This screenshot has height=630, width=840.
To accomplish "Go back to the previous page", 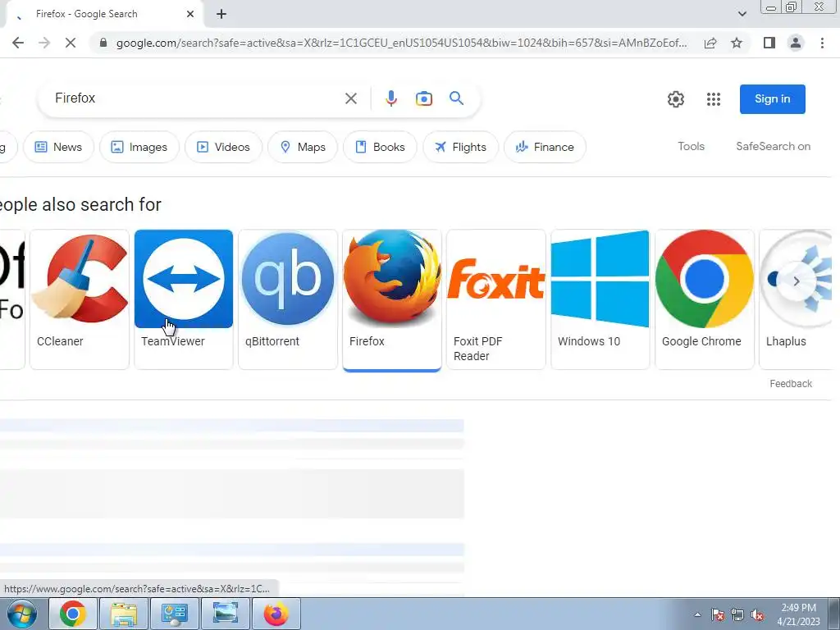I will (18, 43).
